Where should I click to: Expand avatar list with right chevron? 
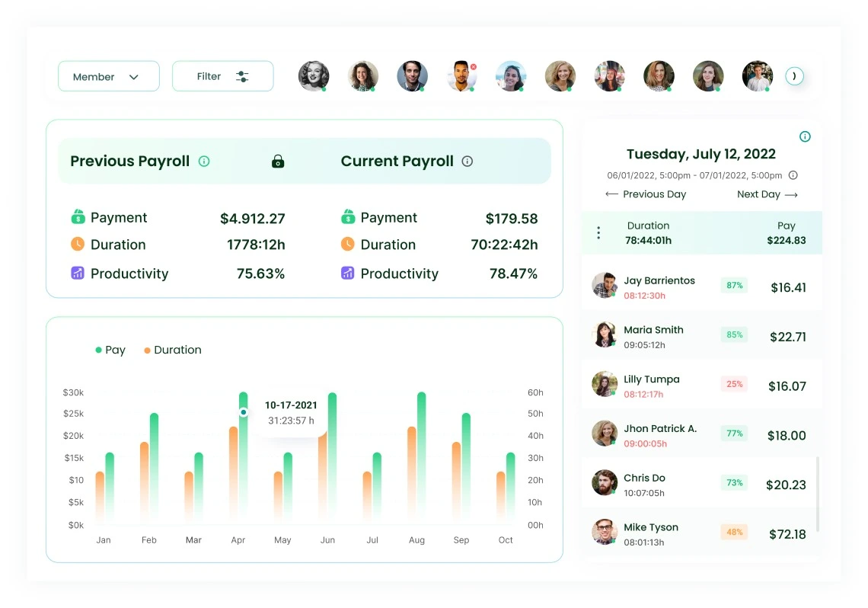point(794,76)
